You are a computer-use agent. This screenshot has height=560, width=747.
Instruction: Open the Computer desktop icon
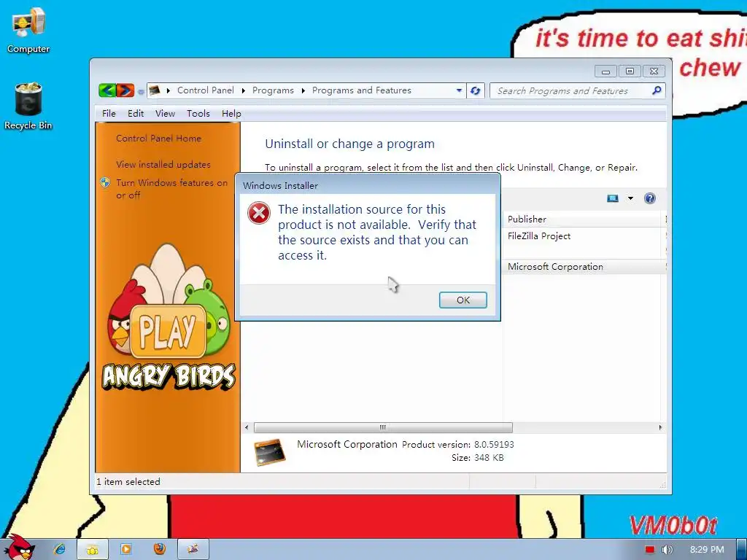click(28, 30)
